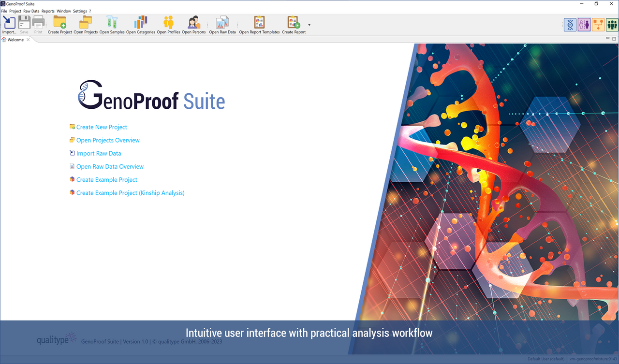Switch to the orange pedigree diagram perspective
This screenshot has height=364, width=619.
click(598, 25)
